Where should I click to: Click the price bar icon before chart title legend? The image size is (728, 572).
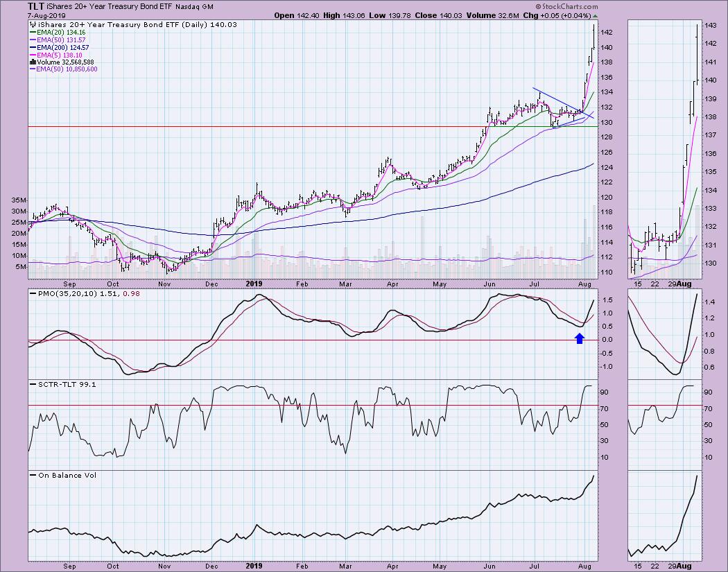click(x=33, y=24)
